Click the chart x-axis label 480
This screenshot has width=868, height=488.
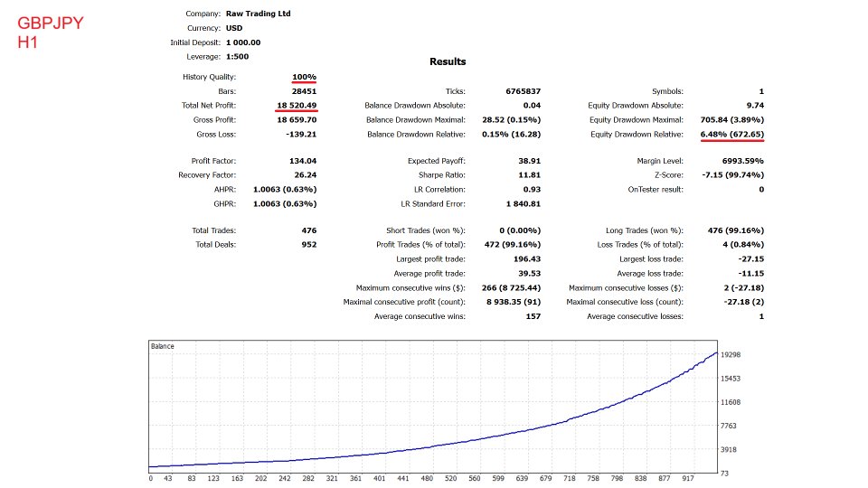click(x=427, y=479)
